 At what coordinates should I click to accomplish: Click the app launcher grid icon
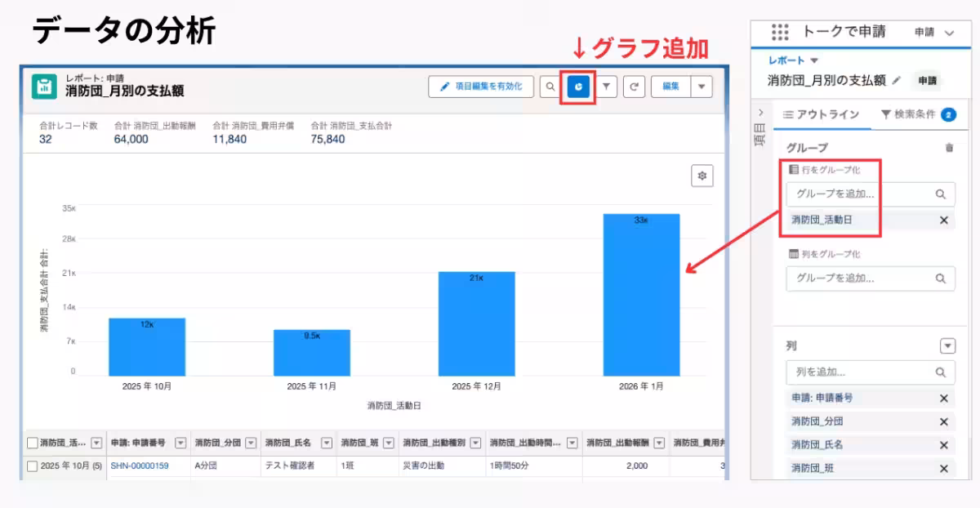780,33
